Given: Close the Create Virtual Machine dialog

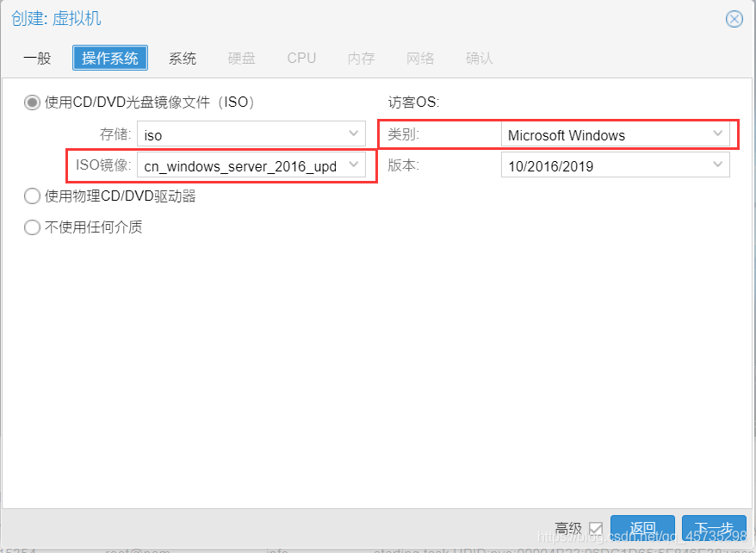Looking at the screenshot, I should point(734,19).
